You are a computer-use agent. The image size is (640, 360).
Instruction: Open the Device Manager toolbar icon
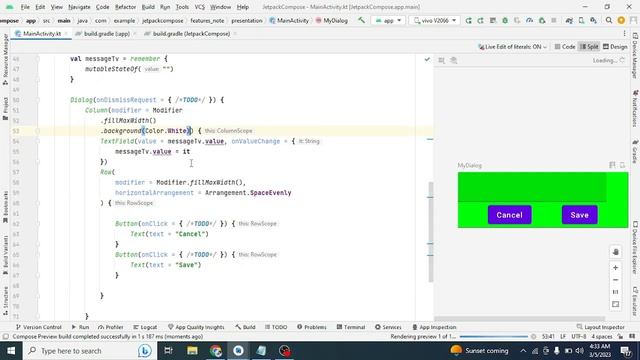click(581, 20)
